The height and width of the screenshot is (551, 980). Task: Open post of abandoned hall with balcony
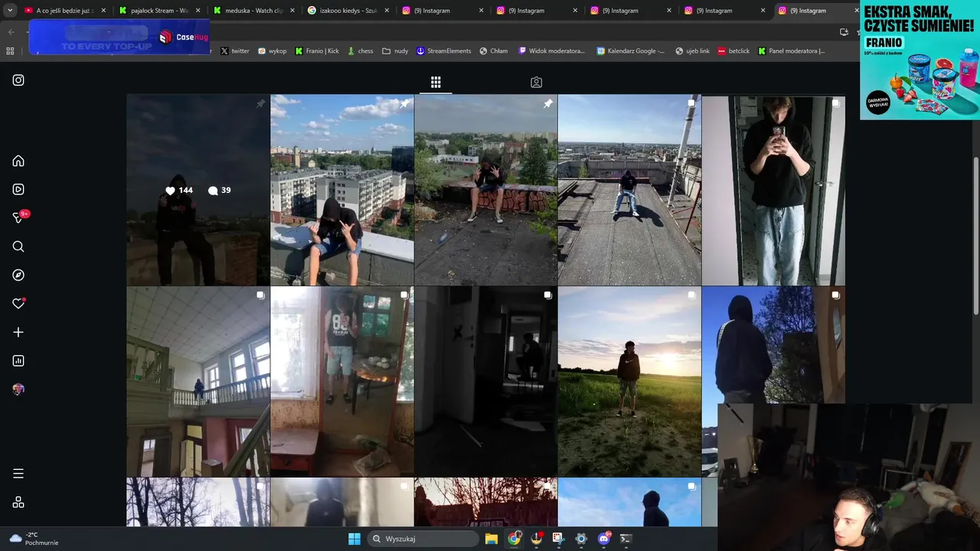pyautogui.click(x=198, y=382)
